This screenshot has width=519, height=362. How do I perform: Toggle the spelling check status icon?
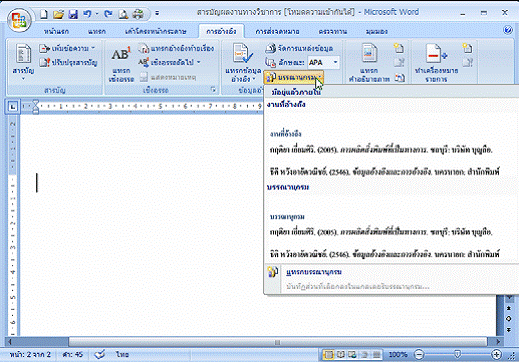[99, 354]
